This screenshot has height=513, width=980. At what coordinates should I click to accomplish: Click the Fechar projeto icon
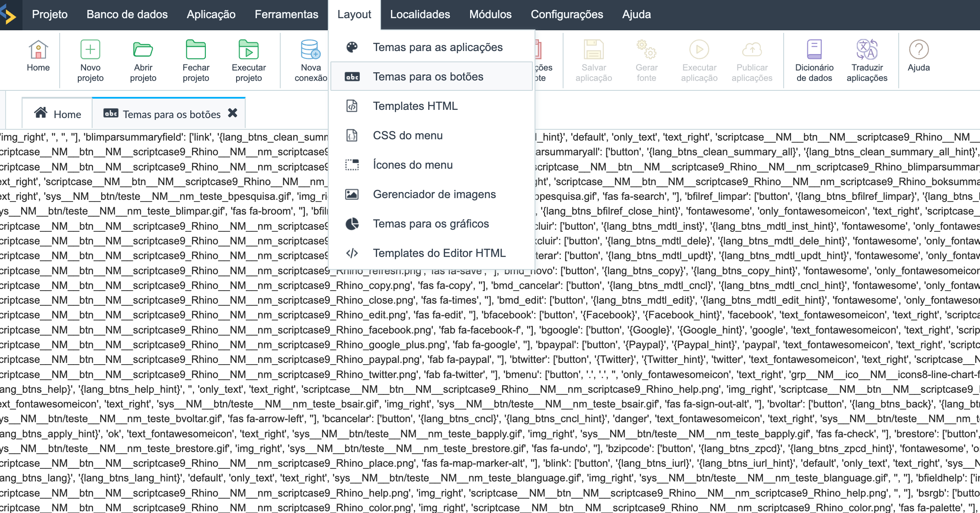196,50
